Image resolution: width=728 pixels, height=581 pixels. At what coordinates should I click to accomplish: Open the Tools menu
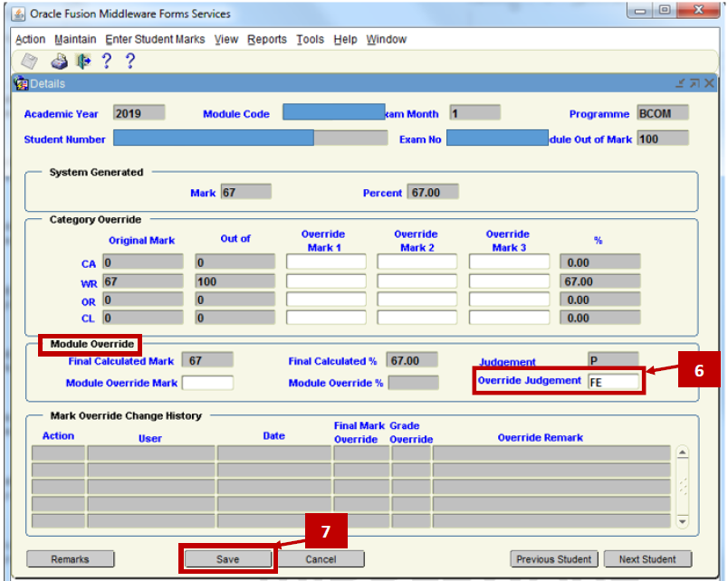pyautogui.click(x=310, y=40)
